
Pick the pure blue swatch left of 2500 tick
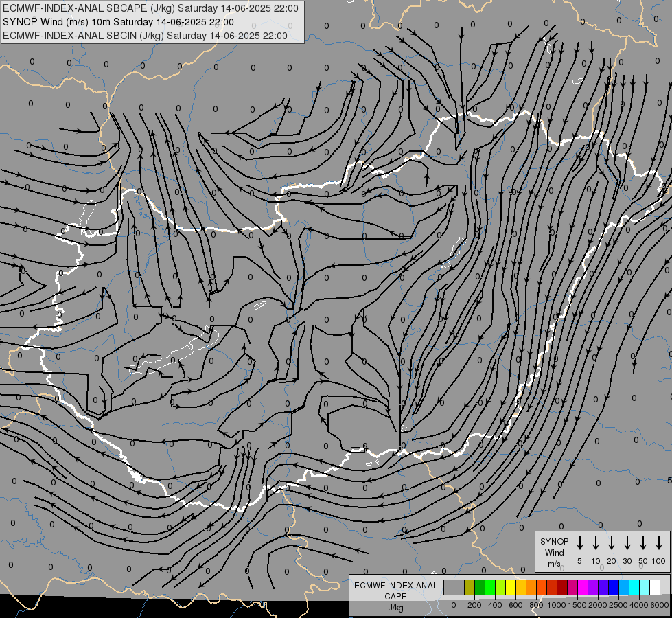coord(614,587)
